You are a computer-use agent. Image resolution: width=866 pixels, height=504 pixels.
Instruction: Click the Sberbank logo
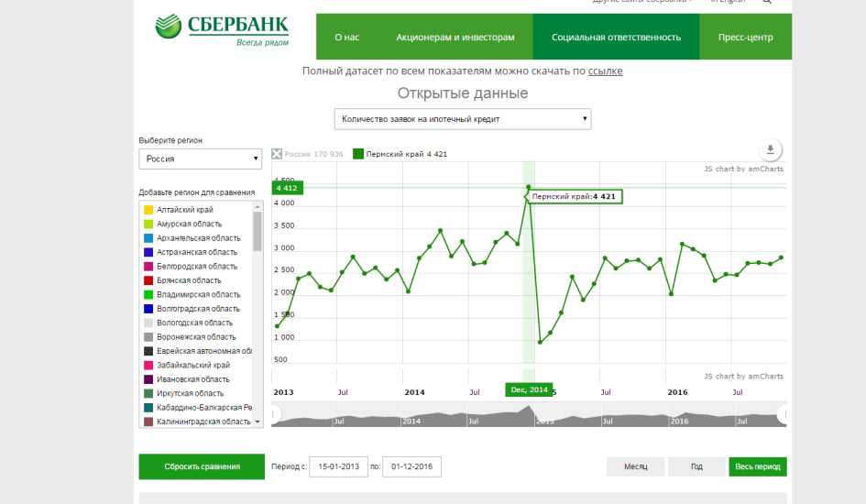(222, 30)
